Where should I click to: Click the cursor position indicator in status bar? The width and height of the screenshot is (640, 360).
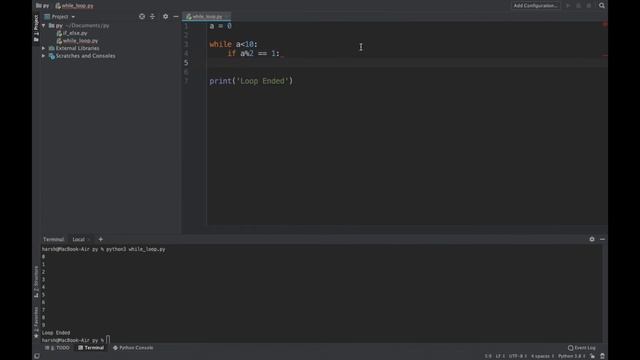pos(488,356)
